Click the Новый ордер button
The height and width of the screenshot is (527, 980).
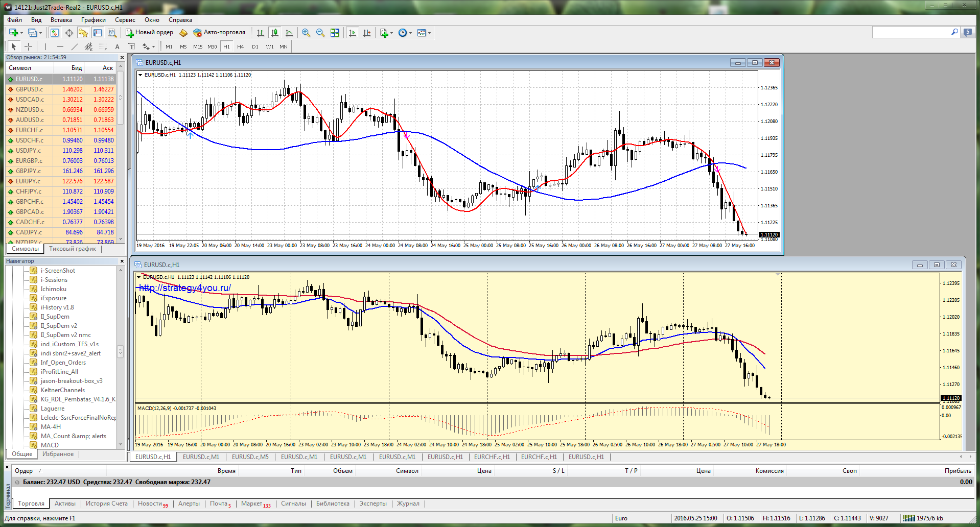coord(150,33)
